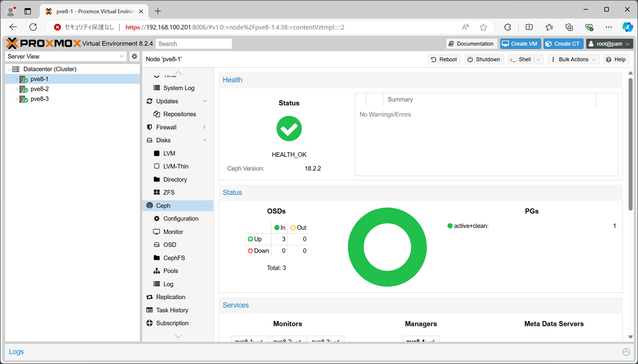Click the gear icon beside Server View
Viewport: 638px width, 364px height.
click(134, 56)
